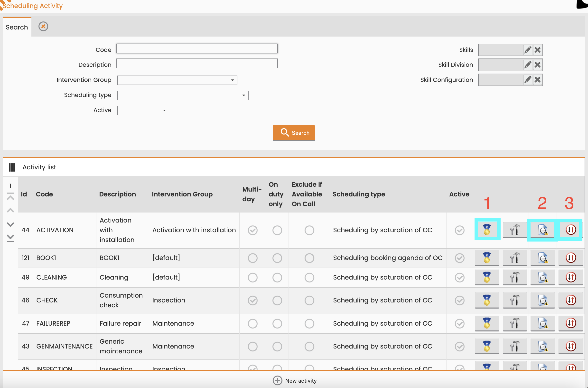The height and width of the screenshot is (388, 588).
Task: Sort by Code column header
Action: [45, 194]
